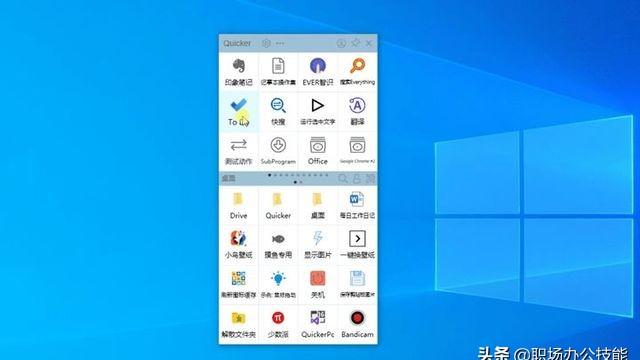Screen dimensions: 640x360
Task: Open the three-dots more menu in title bar
Action: pos(280,43)
